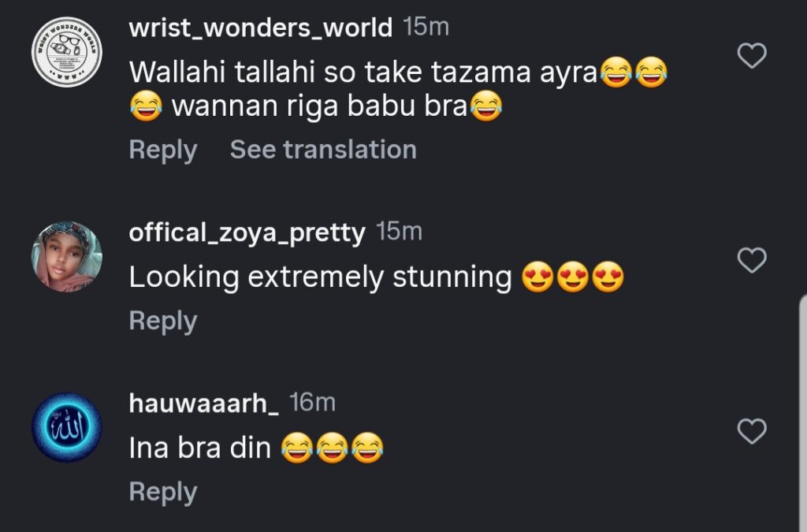Click the comments scrollbar on right edge
807x532 pixels.
click(803, 410)
